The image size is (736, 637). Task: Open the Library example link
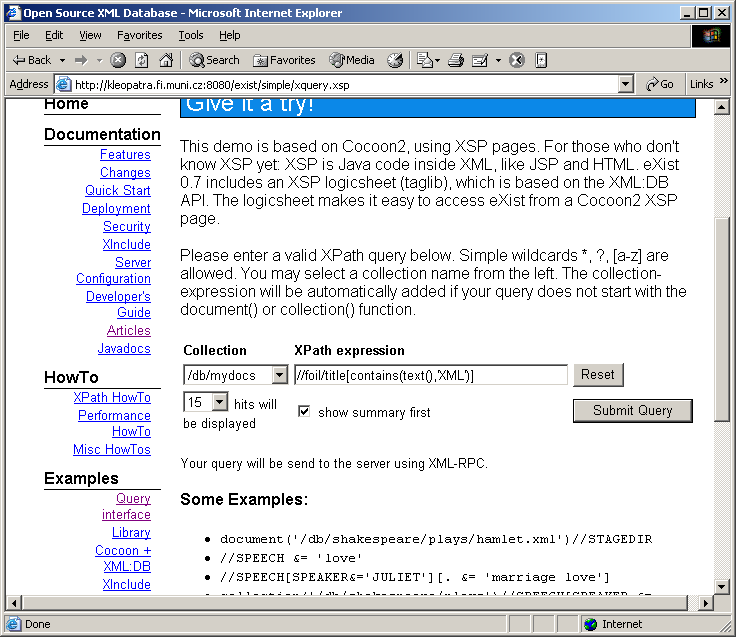131,533
